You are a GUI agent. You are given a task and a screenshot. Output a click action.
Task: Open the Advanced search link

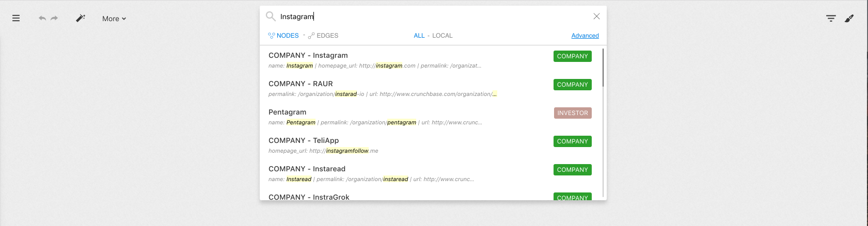click(x=585, y=36)
